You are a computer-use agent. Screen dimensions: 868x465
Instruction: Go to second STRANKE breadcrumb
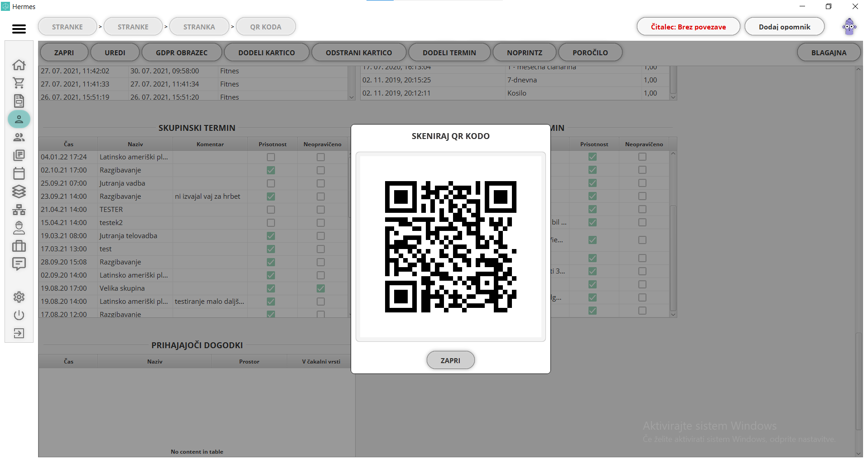pos(133,27)
